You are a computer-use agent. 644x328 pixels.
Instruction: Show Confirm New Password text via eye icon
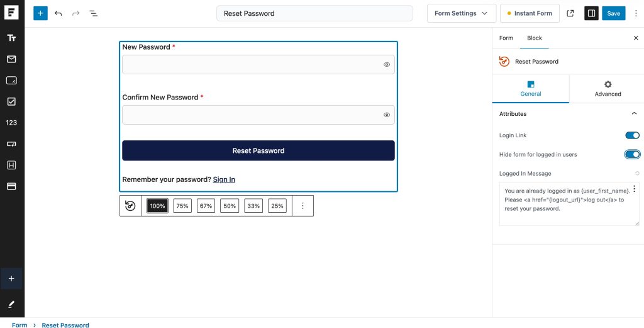[x=387, y=115]
